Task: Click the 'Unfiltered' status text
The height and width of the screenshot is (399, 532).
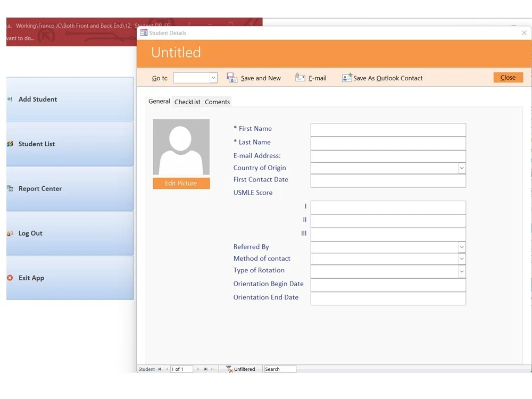Action: (244, 369)
